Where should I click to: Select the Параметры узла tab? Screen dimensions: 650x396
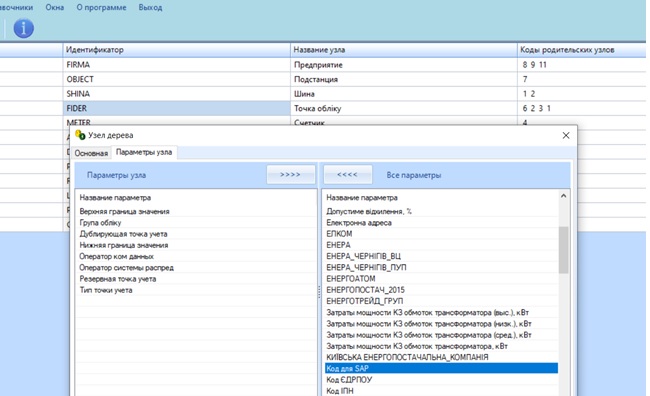click(144, 152)
